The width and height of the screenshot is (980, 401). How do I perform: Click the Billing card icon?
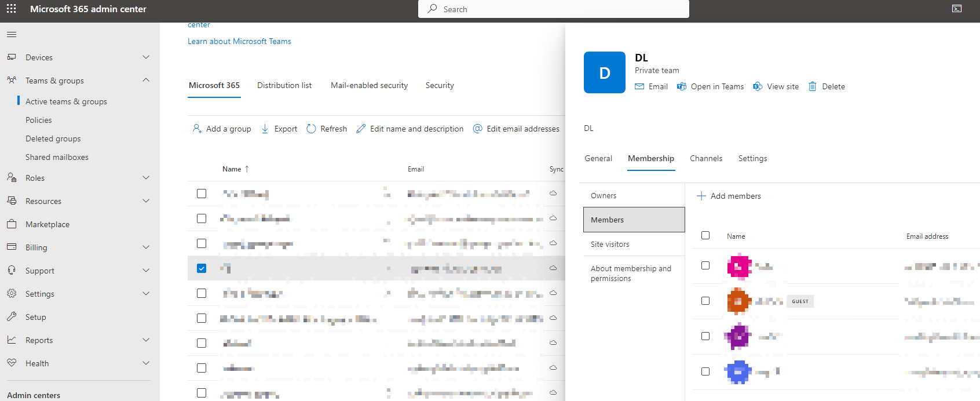coord(12,247)
